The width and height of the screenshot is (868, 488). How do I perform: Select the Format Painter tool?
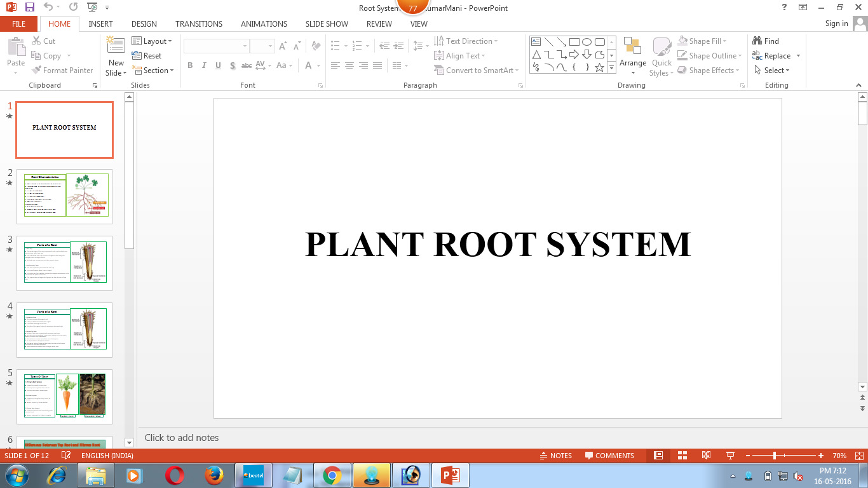pyautogui.click(x=63, y=70)
